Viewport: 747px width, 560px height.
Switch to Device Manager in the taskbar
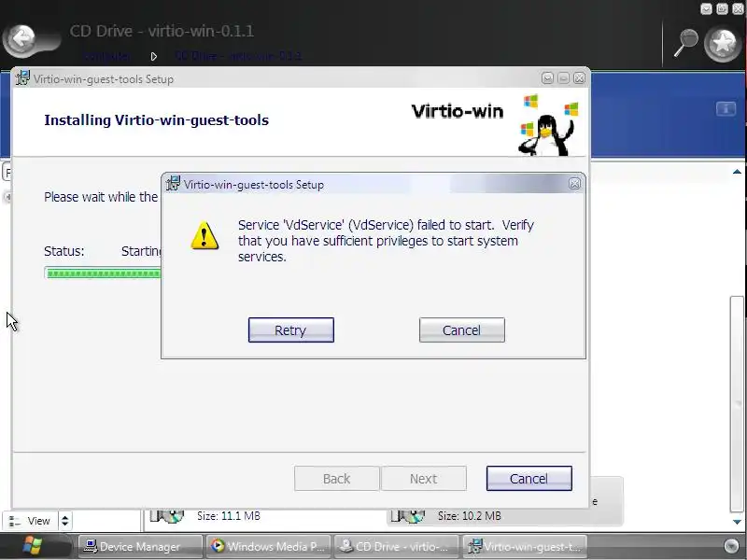[140, 546]
